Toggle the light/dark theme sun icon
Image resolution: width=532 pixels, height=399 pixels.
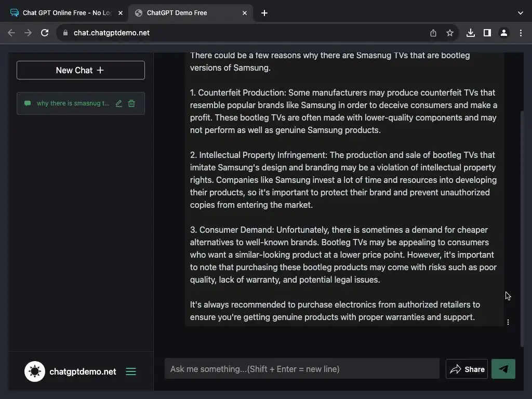35,371
